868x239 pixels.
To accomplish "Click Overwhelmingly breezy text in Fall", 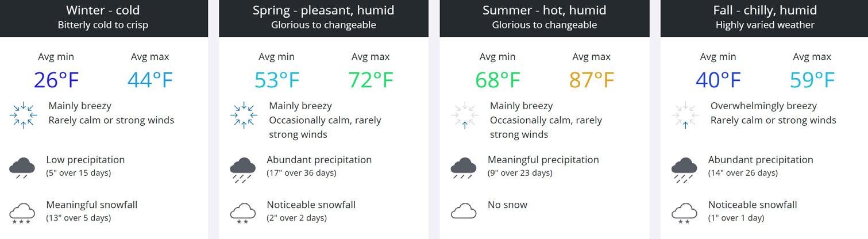I will point(763,106).
